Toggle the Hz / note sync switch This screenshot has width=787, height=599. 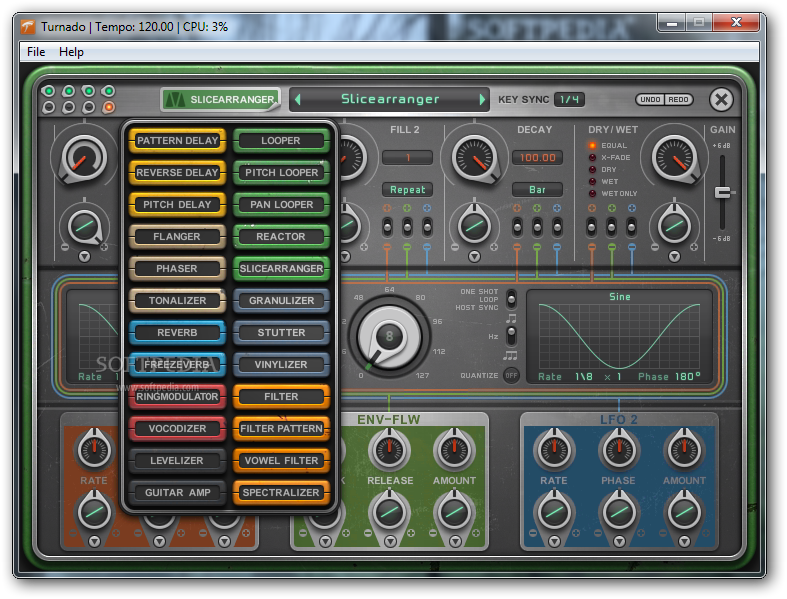tap(511, 336)
